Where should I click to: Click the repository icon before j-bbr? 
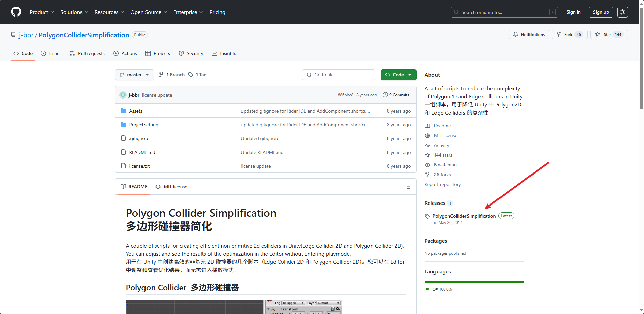pos(13,35)
